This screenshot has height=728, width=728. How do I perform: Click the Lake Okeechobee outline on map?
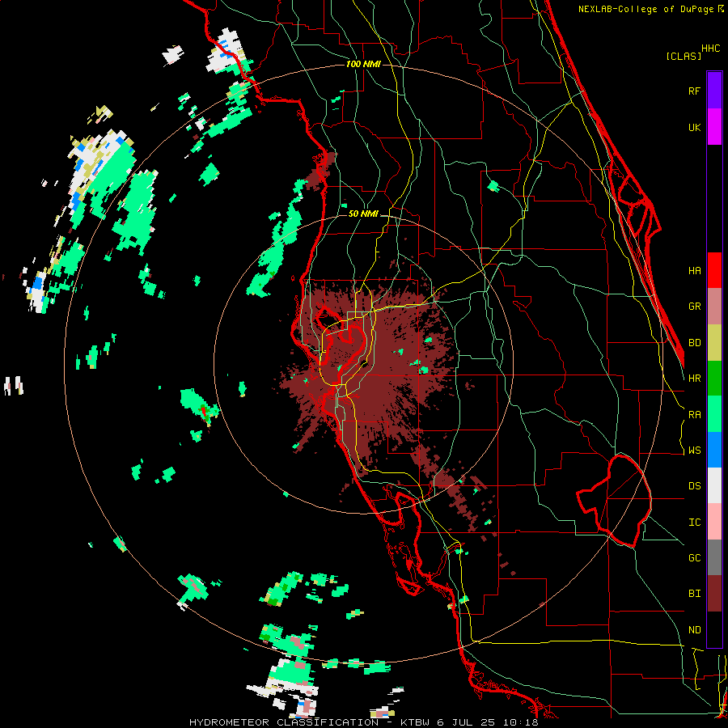(x=614, y=501)
